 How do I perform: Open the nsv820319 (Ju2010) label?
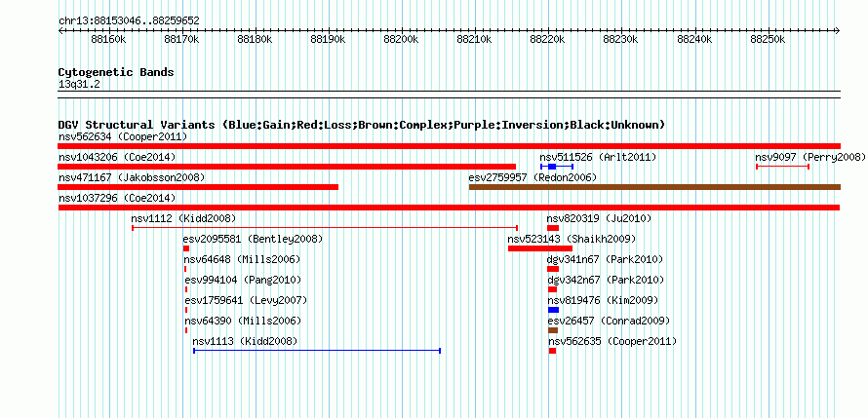[x=599, y=218]
